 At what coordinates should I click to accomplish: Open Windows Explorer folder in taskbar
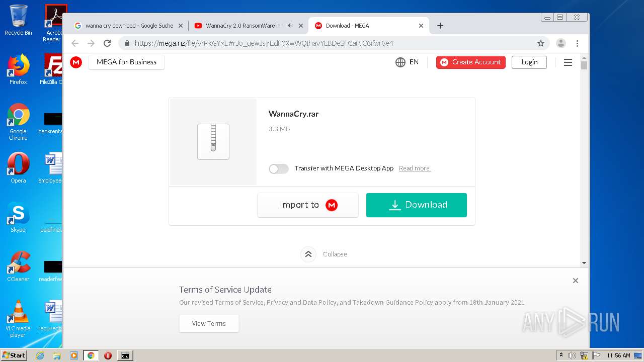(57, 355)
